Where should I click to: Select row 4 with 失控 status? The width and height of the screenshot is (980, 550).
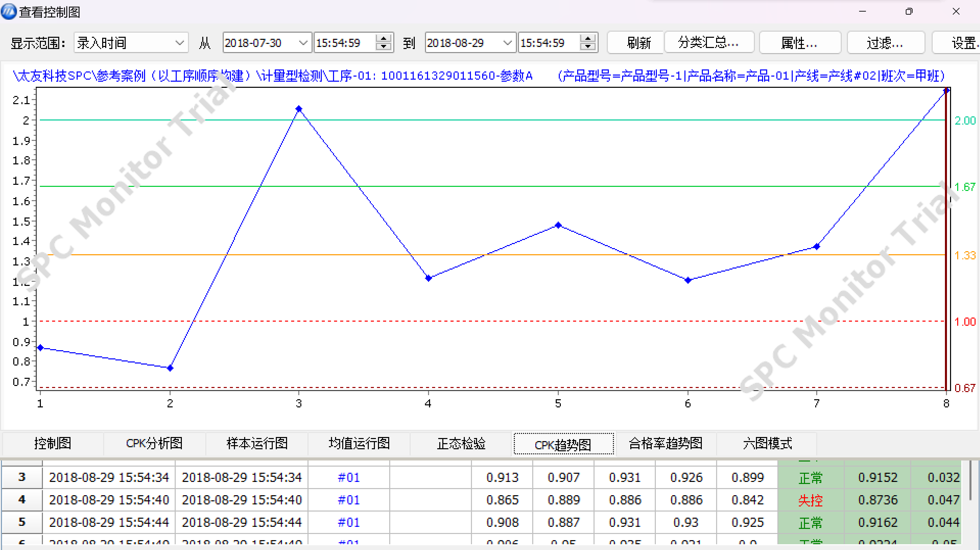(22, 500)
